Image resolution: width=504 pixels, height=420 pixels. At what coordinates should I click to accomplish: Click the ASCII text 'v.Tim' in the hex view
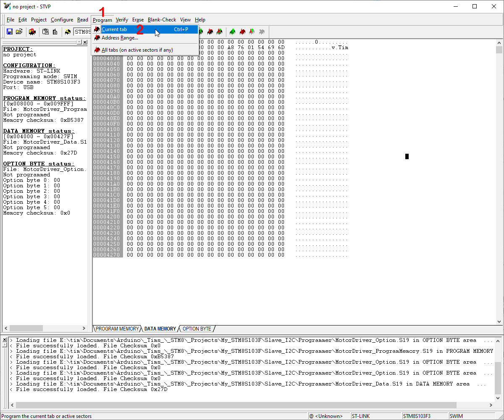click(x=340, y=47)
